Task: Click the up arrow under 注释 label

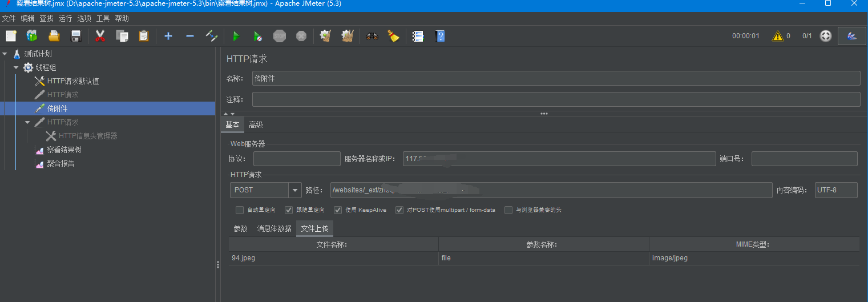Action: [x=226, y=114]
